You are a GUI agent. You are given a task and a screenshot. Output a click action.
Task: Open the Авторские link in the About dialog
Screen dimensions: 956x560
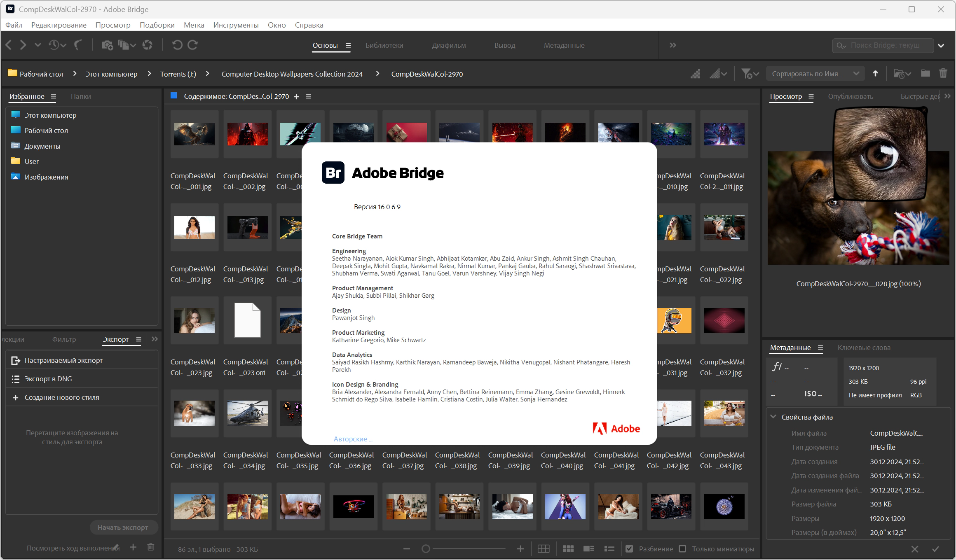coord(353,439)
